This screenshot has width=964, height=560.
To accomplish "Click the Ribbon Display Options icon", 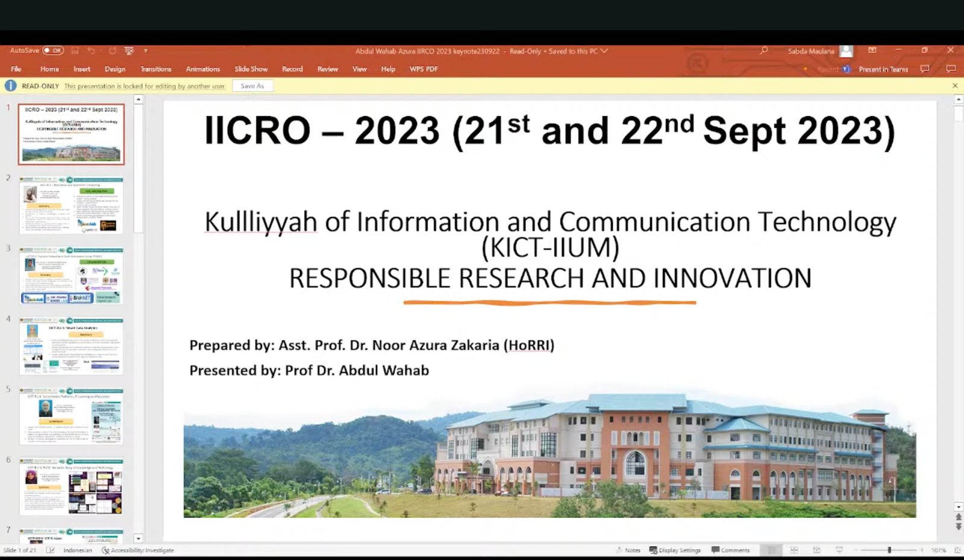I will point(872,50).
